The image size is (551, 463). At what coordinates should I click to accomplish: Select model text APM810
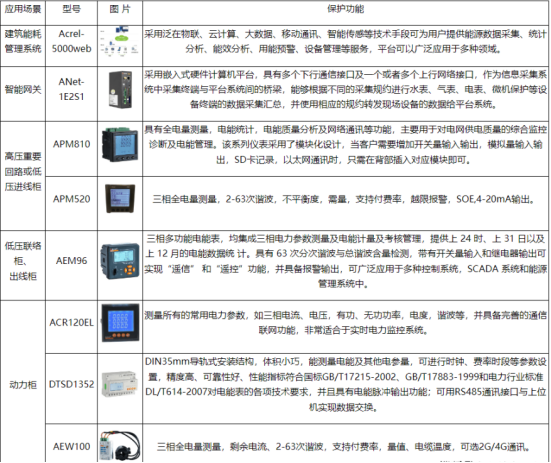(71, 144)
